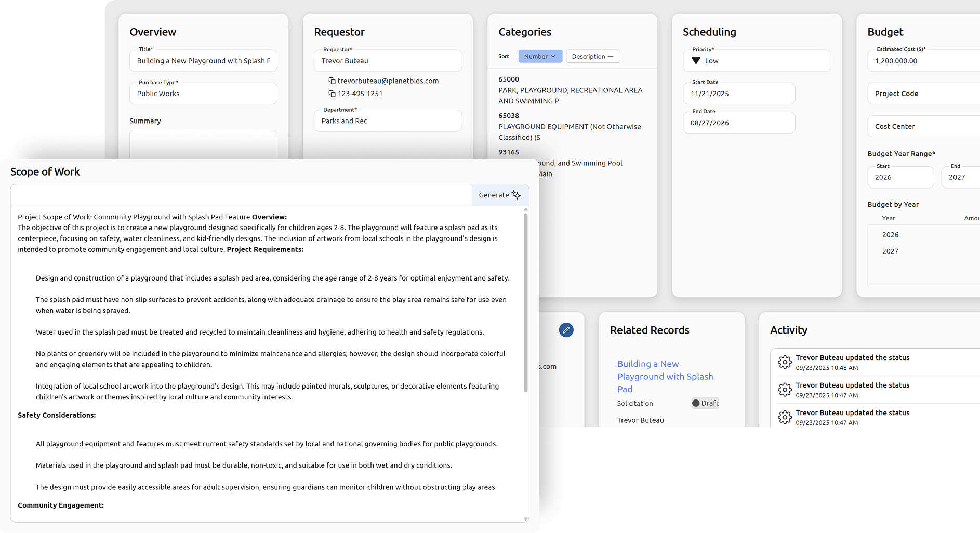Click the priority flag icon showing Low
This screenshot has height=533, width=980.
696,61
